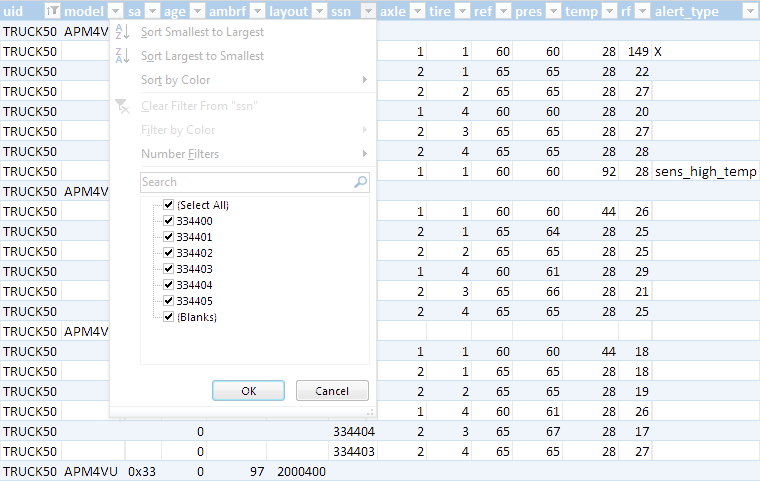The width and height of the screenshot is (760, 481).
Task: Grab the filter menu resize grip
Action: point(370,412)
